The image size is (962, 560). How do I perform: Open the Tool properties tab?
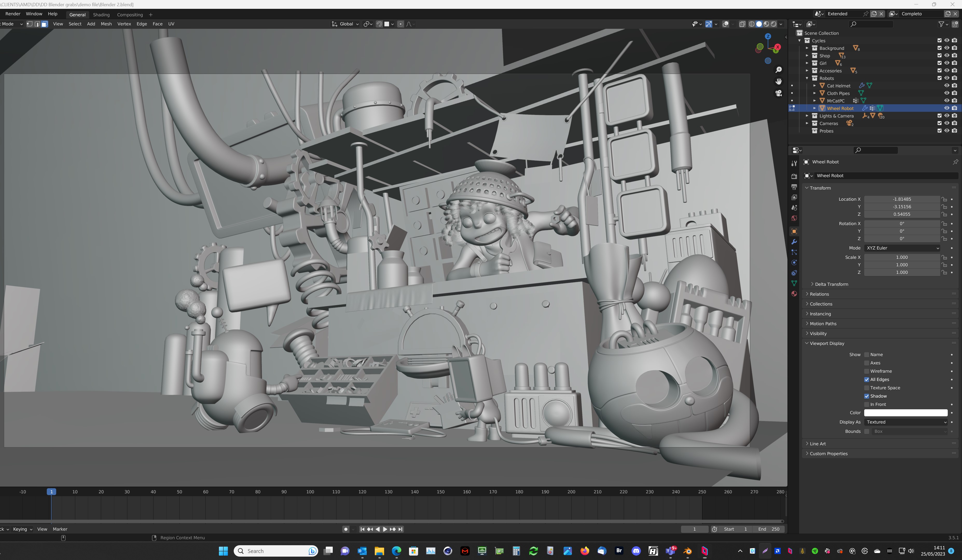coord(794,163)
